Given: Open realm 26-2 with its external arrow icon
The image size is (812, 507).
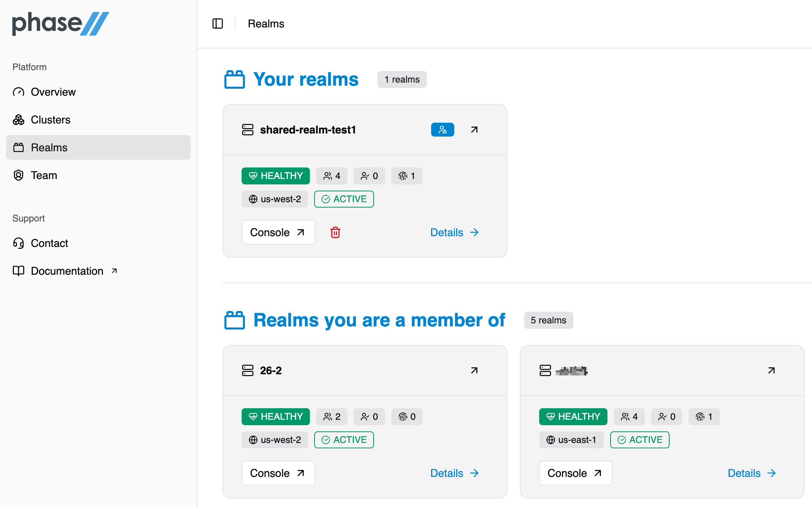Looking at the screenshot, I should 474,370.
